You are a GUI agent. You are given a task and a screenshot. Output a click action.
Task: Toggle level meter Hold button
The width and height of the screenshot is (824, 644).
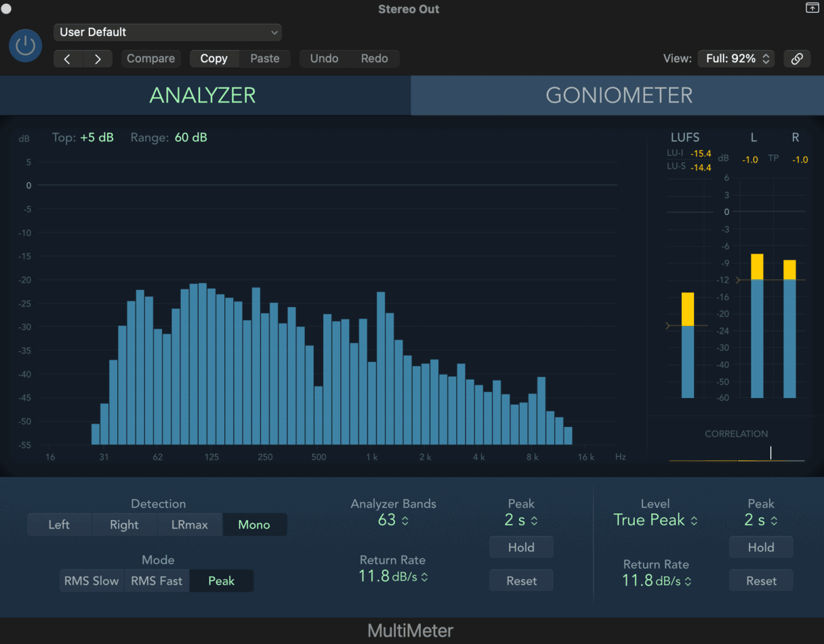click(x=761, y=548)
